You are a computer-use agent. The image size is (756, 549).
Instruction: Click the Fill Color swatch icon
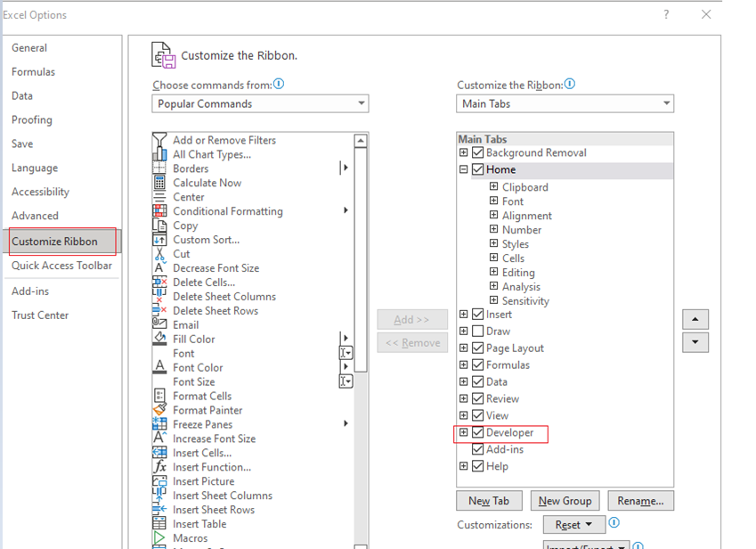[161, 339]
